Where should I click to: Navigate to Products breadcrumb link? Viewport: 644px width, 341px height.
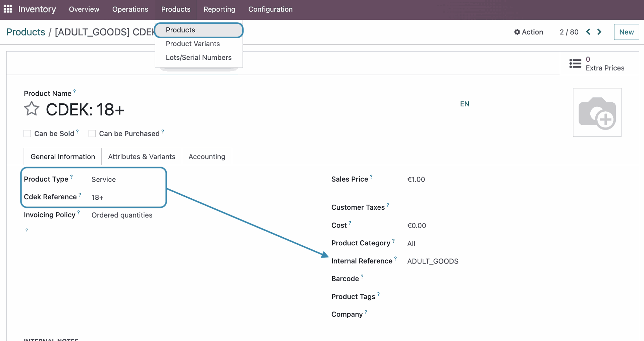click(26, 32)
